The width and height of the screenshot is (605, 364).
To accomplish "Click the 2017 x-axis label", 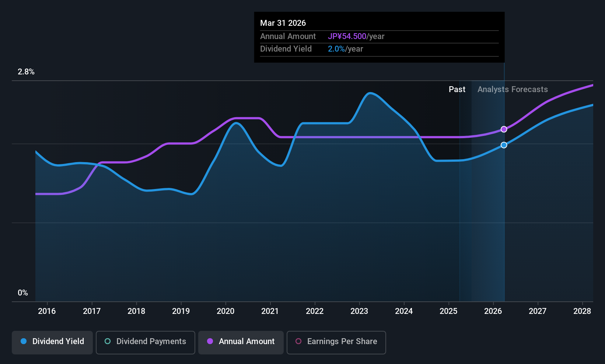I will point(92,311).
